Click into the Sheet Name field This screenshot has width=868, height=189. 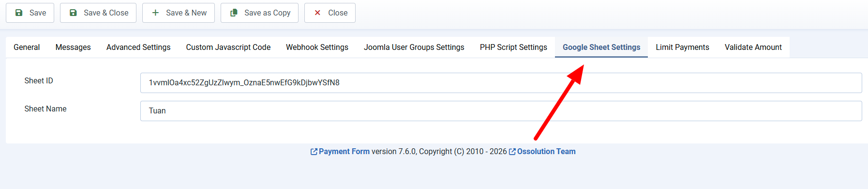501,111
